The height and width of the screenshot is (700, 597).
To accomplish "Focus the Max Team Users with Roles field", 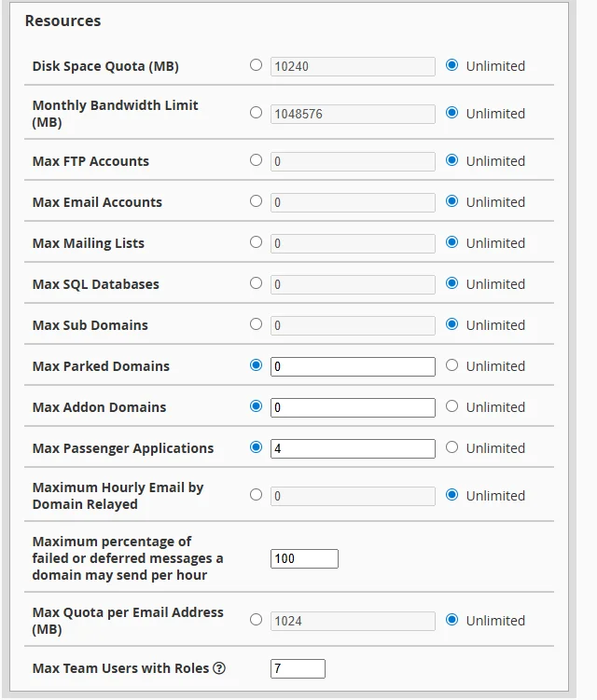I will coord(298,668).
